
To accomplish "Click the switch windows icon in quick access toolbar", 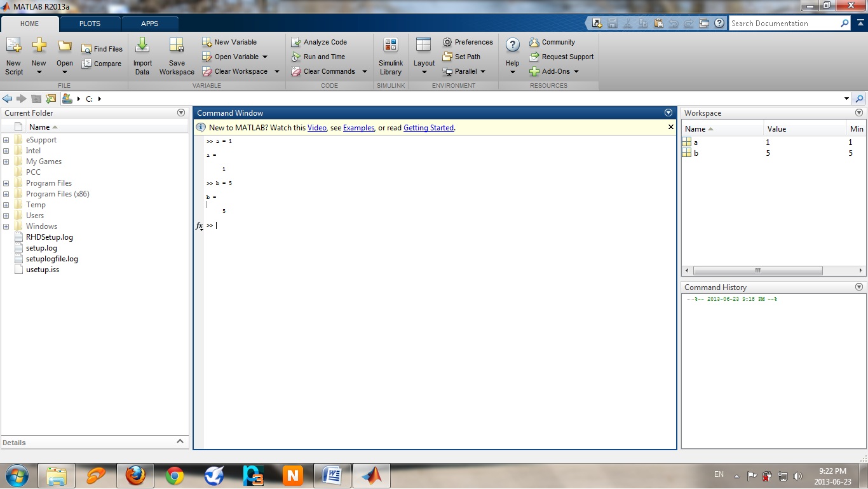I will point(704,23).
